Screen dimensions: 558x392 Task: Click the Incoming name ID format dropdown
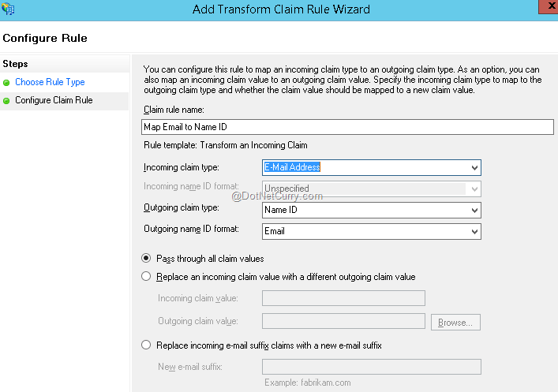pyautogui.click(x=371, y=189)
